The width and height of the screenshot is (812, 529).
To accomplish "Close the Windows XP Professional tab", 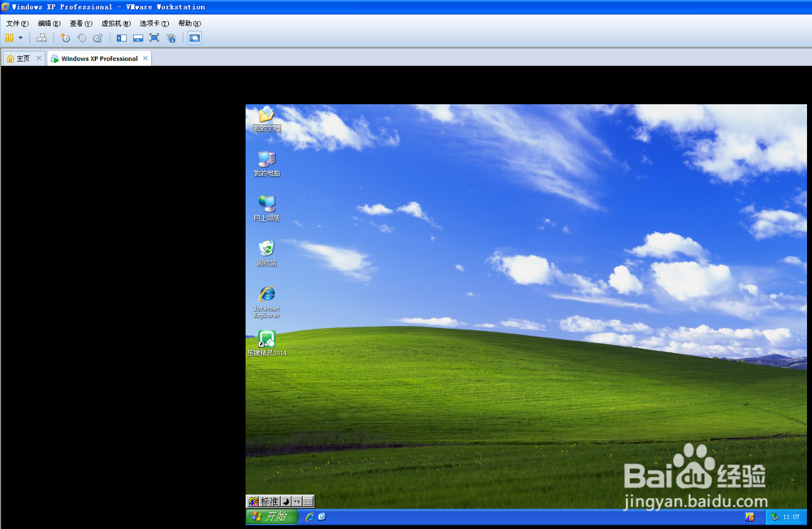I will (x=145, y=58).
